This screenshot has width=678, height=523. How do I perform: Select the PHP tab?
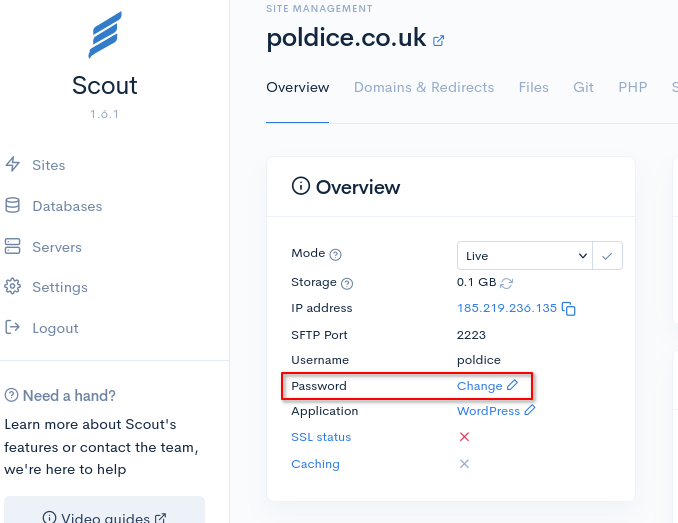[x=633, y=87]
